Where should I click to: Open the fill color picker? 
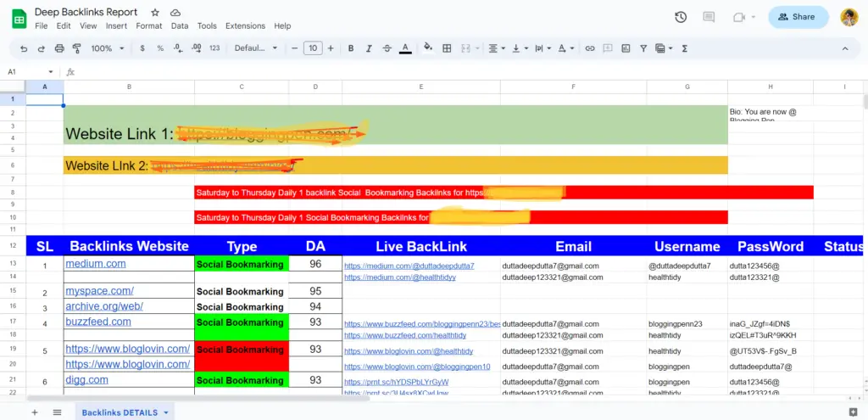point(427,48)
